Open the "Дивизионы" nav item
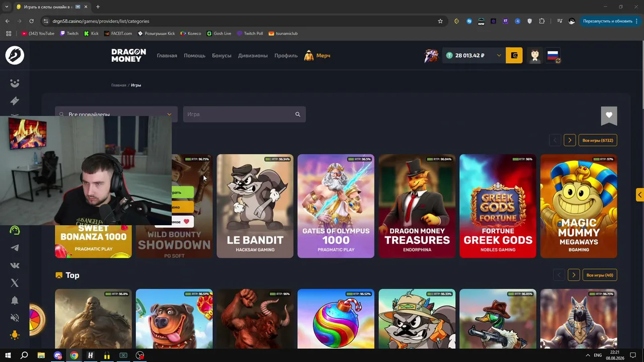 [x=253, y=55]
